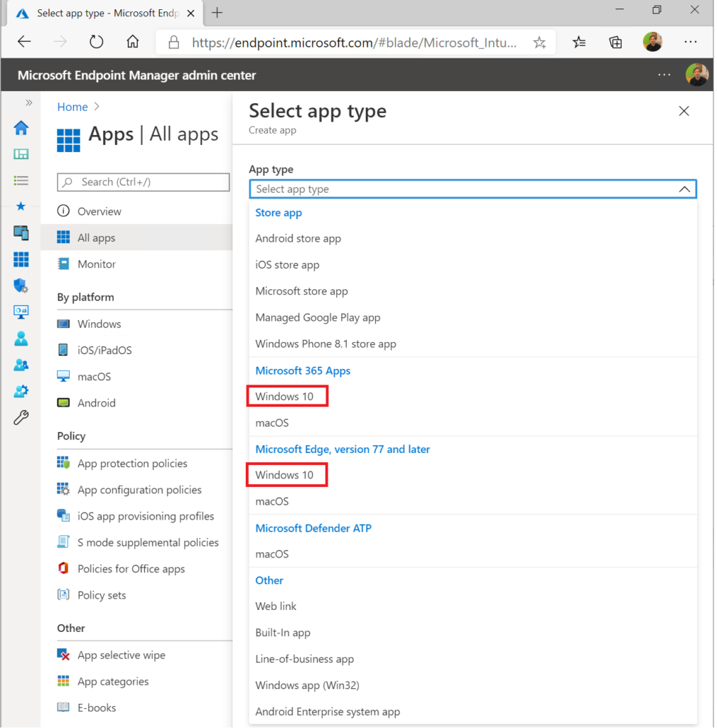Image resolution: width=717 pixels, height=728 pixels.
Task: Open the browser Settings and more menu
Action: (691, 42)
